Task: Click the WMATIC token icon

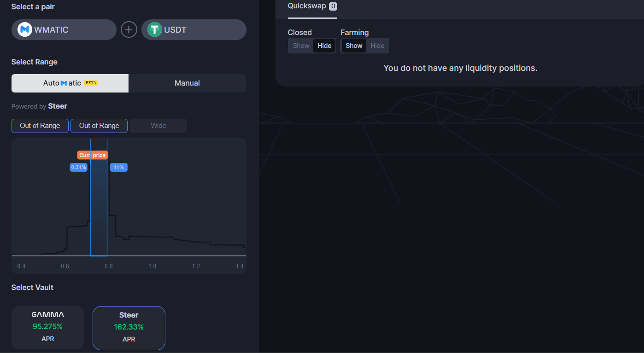Action: point(24,29)
